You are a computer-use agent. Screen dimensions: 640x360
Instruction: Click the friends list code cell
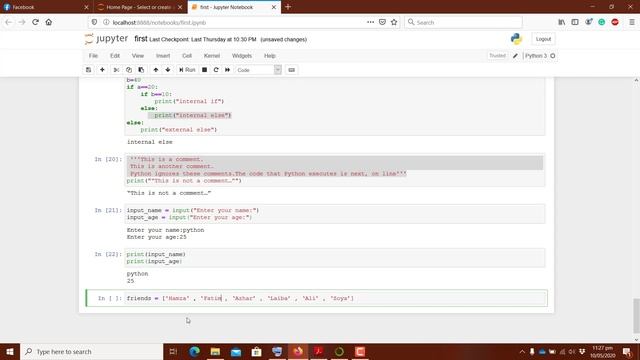pos(336,298)
